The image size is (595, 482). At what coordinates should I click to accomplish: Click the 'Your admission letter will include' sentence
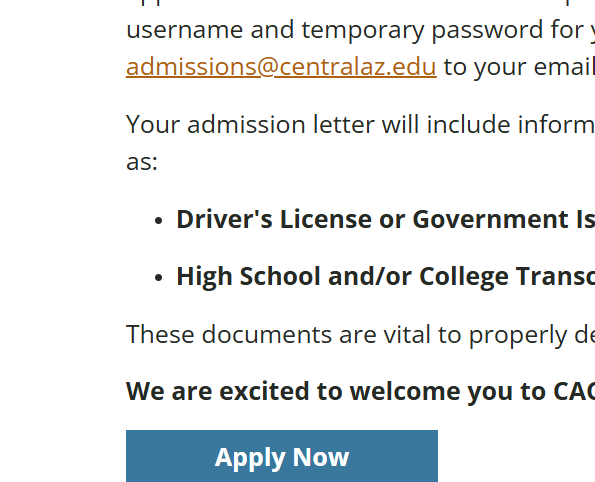[360, 124]
